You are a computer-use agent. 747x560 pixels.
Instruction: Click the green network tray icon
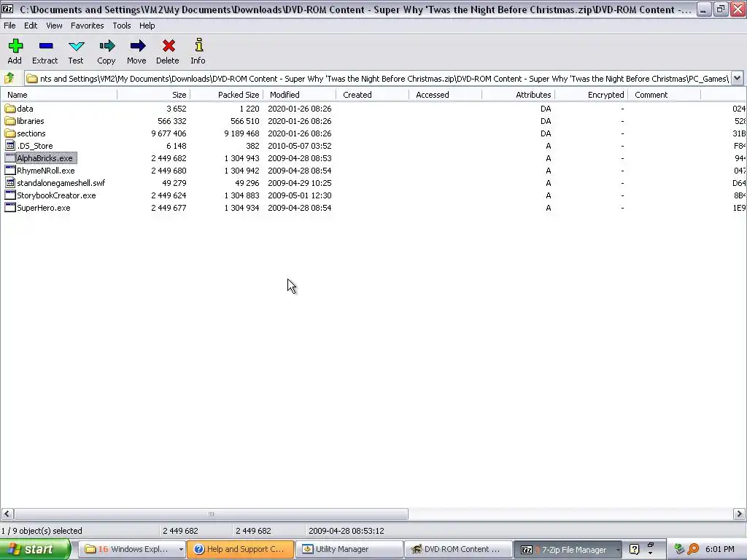(679, 549)
